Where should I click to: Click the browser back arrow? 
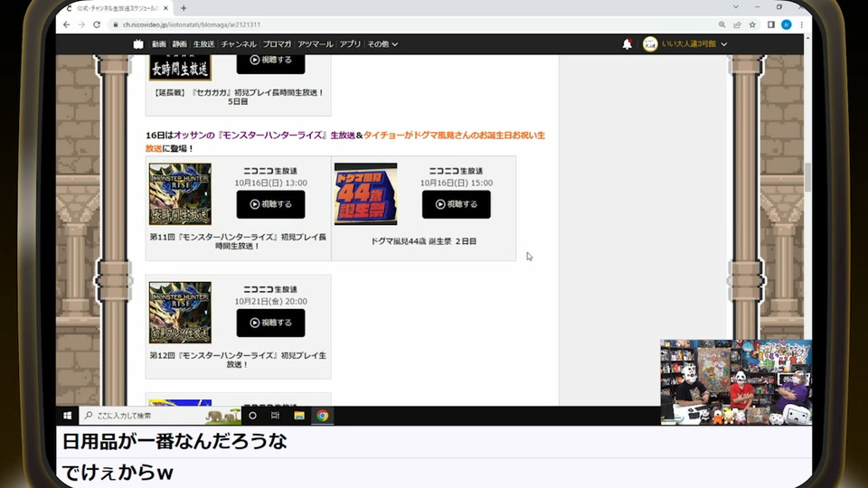coord(66,25)
